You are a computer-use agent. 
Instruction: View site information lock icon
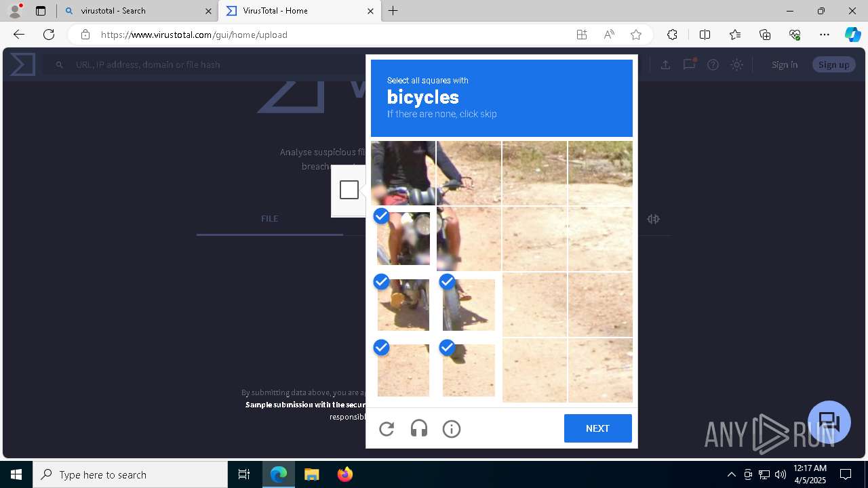pos(85,35)
